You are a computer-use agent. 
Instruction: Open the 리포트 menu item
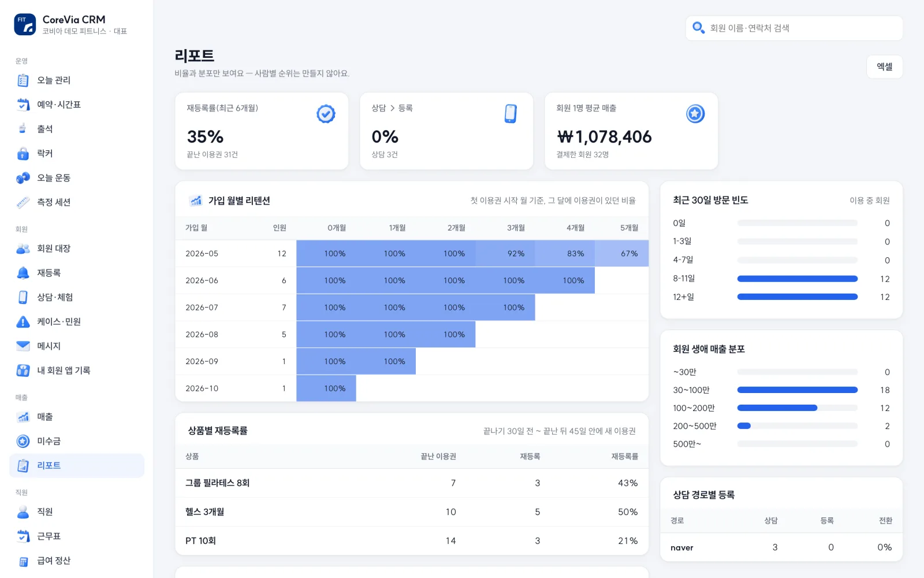click(x=77, y=466)
